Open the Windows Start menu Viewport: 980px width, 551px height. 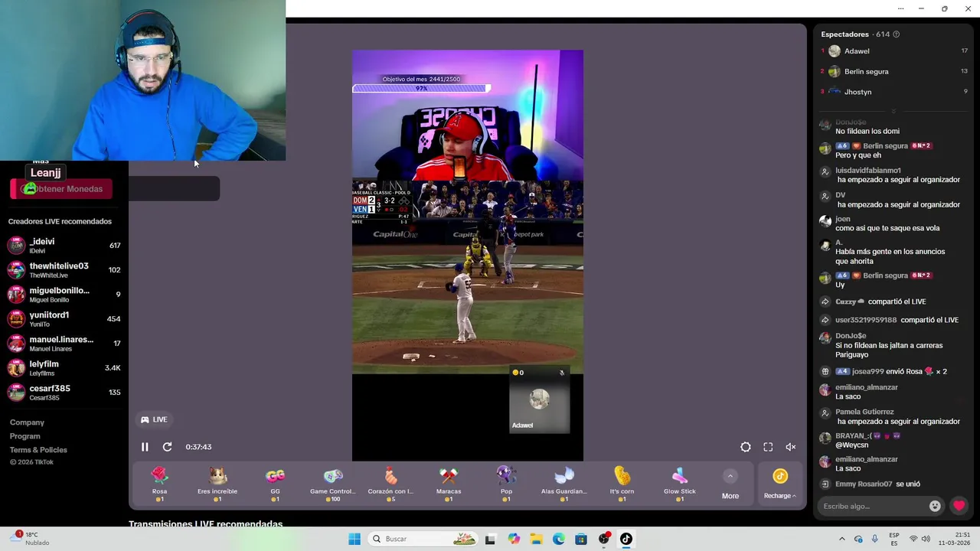(354, 539)
